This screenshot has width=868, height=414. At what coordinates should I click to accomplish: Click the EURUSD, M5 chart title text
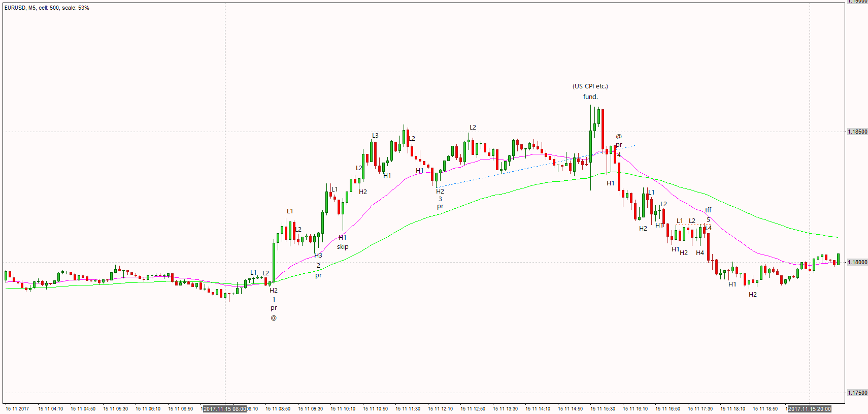47,8
